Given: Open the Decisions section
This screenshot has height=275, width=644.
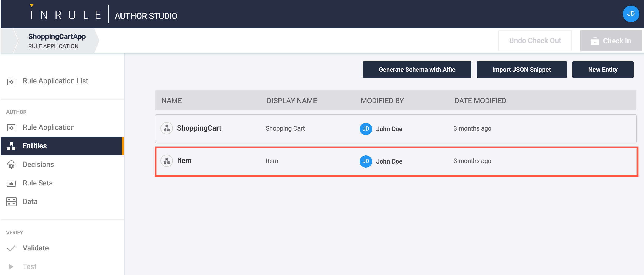Looking at the screenshot, I should pos(38,165).
